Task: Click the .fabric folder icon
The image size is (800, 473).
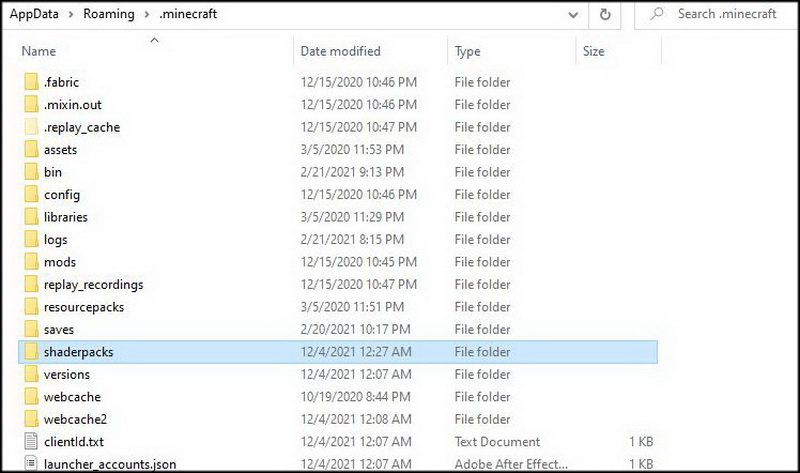Action: coord(31,82)
